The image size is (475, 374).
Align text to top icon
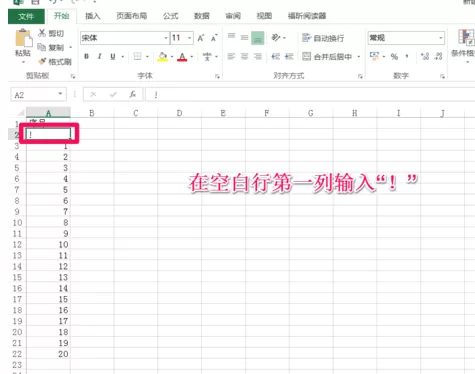point(231,37)
